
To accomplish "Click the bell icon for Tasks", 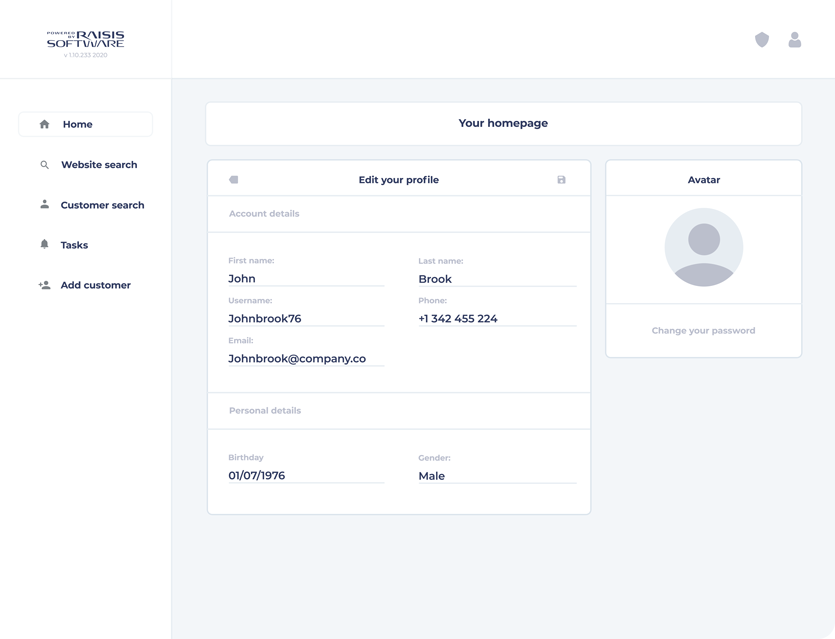I will (x=44, y=245).
